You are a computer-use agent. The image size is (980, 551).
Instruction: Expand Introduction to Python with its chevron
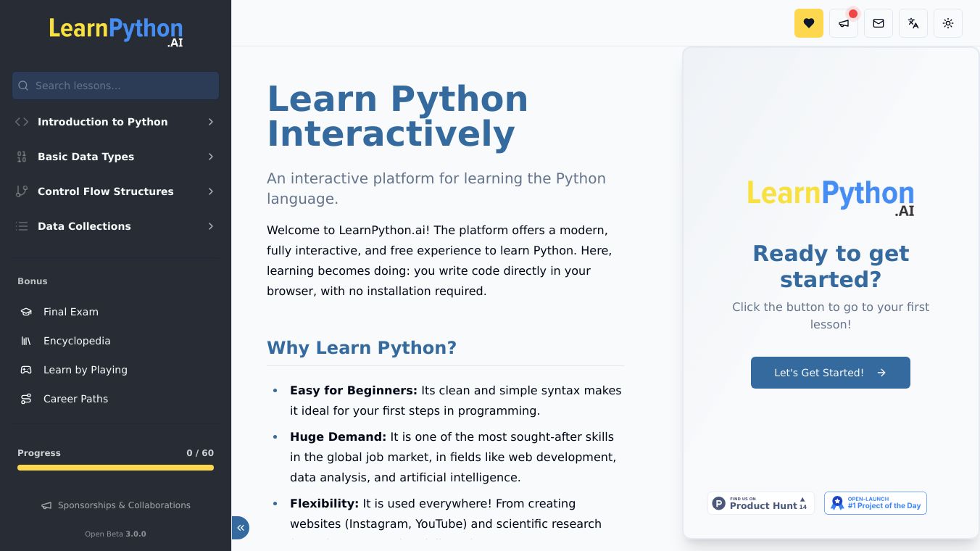pyautogui.click(x=211, y=122)
